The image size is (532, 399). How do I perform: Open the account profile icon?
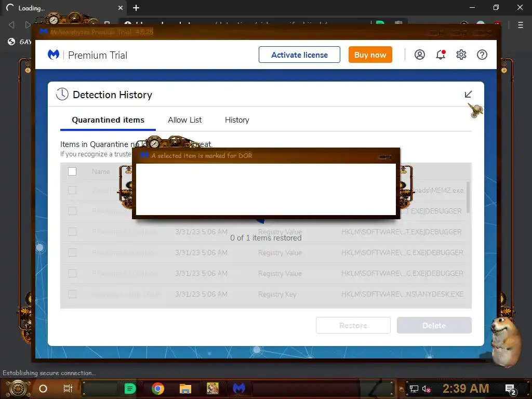click(420, 55)
